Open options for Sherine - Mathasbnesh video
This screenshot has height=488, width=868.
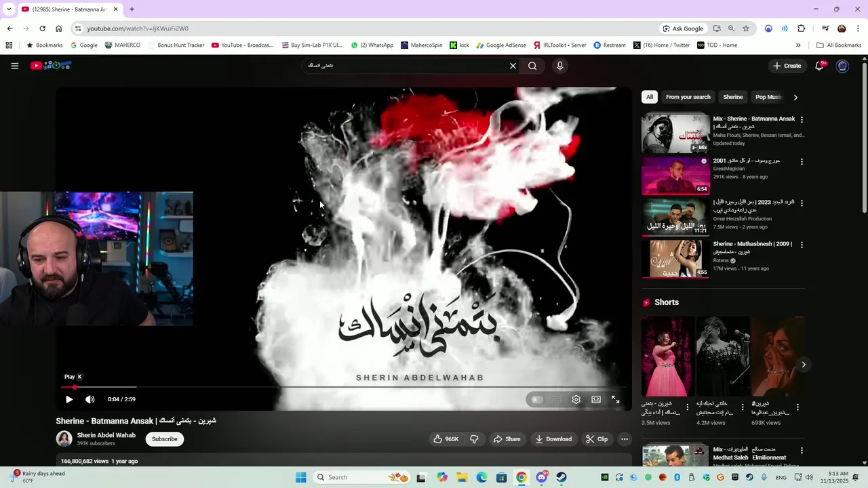click(x=802, y=245)
